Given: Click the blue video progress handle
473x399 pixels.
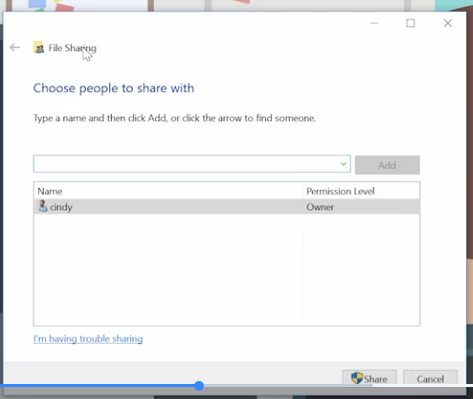Looking at the screenshot, I should (199, 386).
